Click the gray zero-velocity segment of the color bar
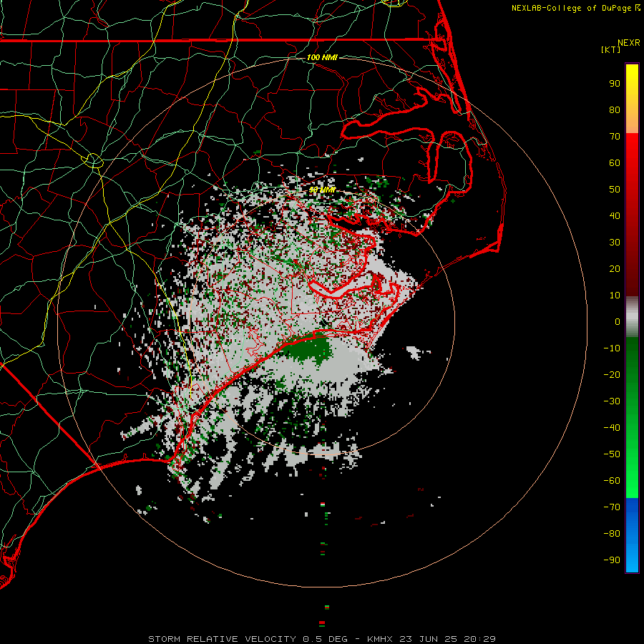 pyautogui.click(x=632, y=317)
